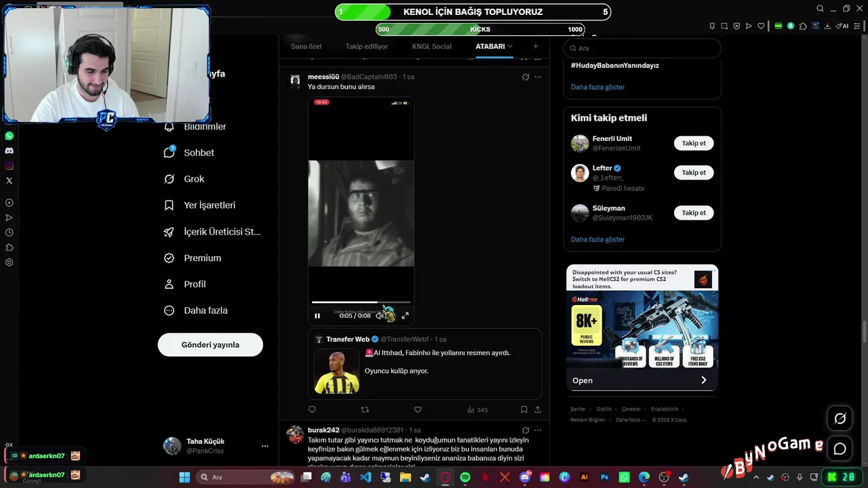Open the browser AI assistant button

click(x=842, y=26)
